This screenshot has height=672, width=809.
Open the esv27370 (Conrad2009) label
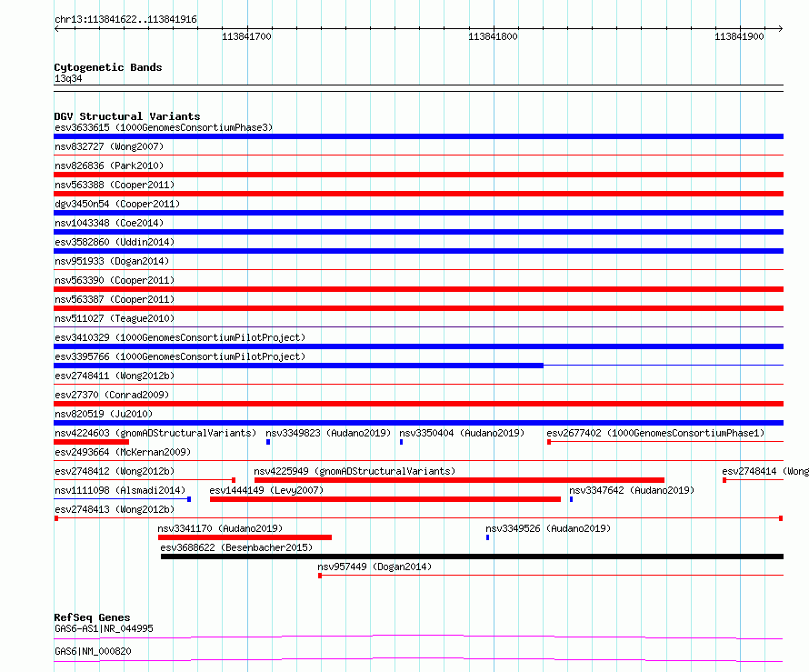click(112, 395)
